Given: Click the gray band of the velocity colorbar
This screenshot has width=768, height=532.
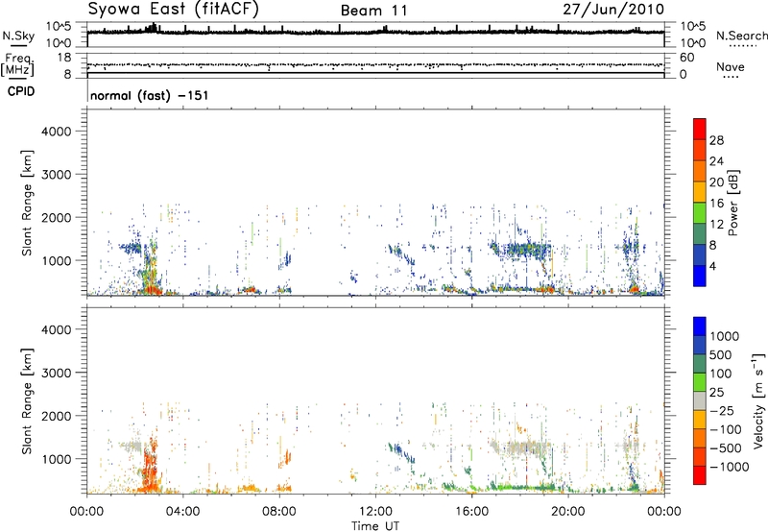Looking at the screenshot, I should click(700, 400).
